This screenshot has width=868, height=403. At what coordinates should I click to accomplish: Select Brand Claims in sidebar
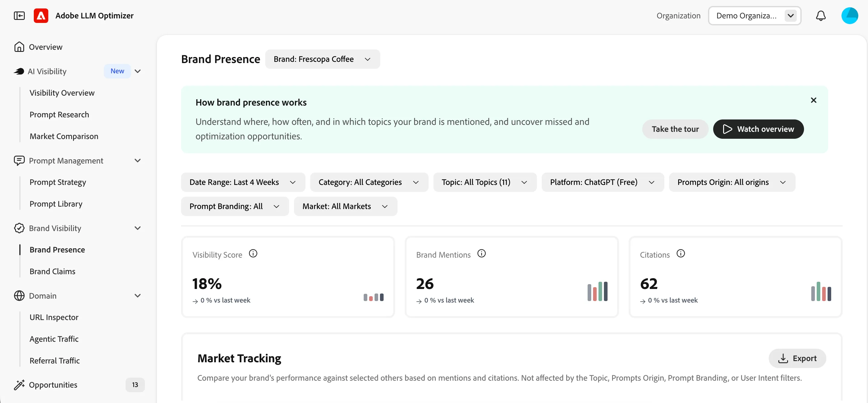52,271
